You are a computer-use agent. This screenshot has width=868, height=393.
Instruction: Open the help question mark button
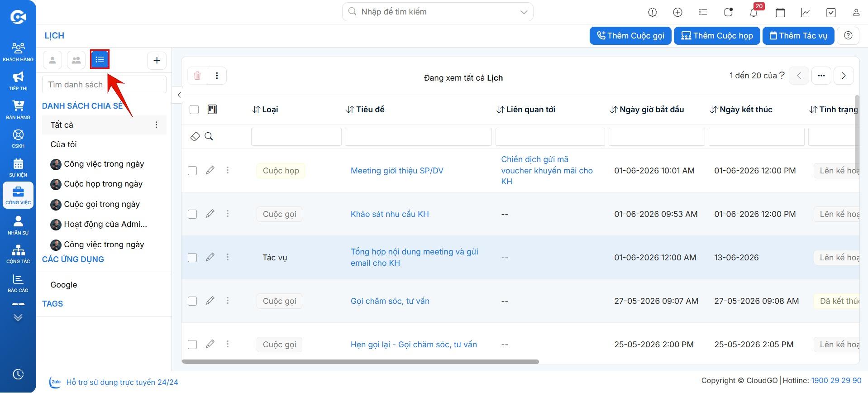coord(848,35)
